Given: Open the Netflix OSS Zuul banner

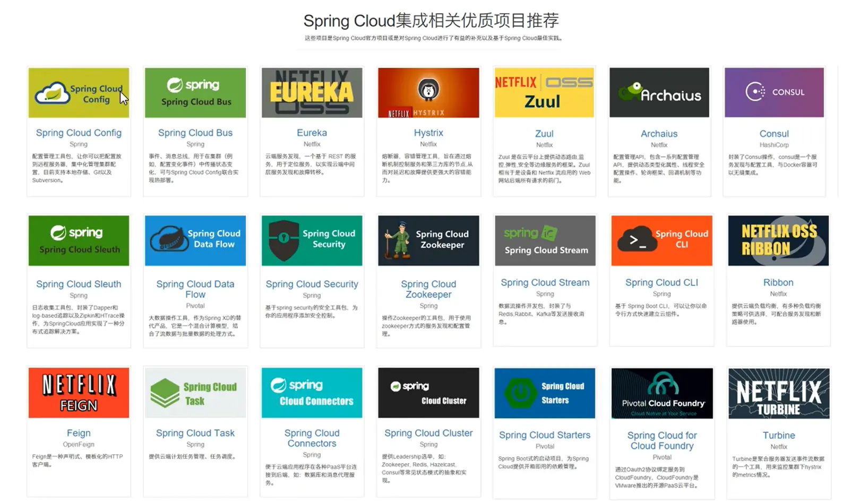Looking at the screenshot, I should point(544,92).
